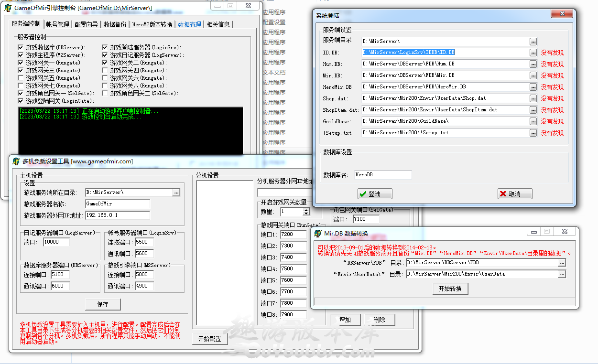Browse for Envir\UserData directory in converter
598x364 pixels.
click(562, 274)
